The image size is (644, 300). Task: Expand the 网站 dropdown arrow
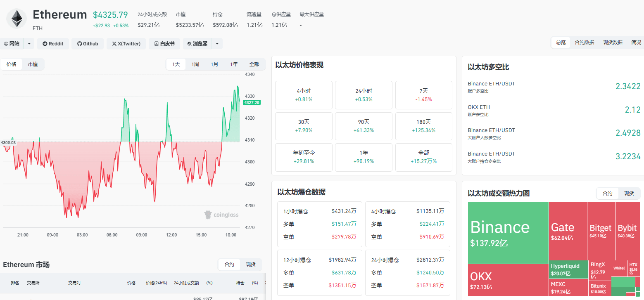tap(29, 44)
